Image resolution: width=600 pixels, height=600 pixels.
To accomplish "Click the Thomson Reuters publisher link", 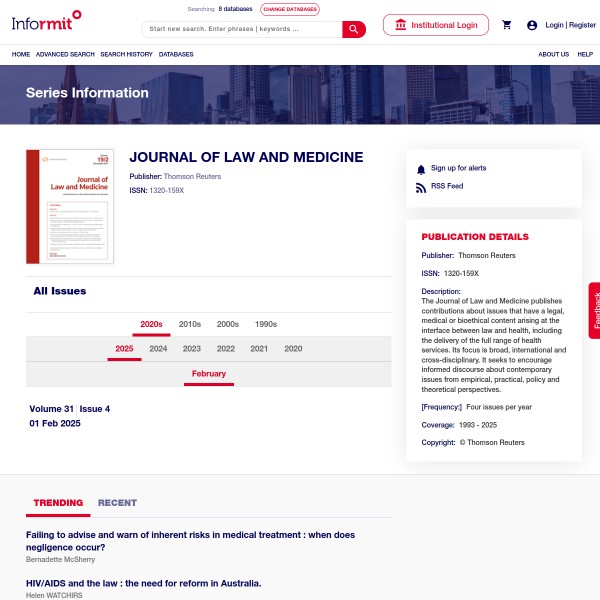I will (192, 177).
